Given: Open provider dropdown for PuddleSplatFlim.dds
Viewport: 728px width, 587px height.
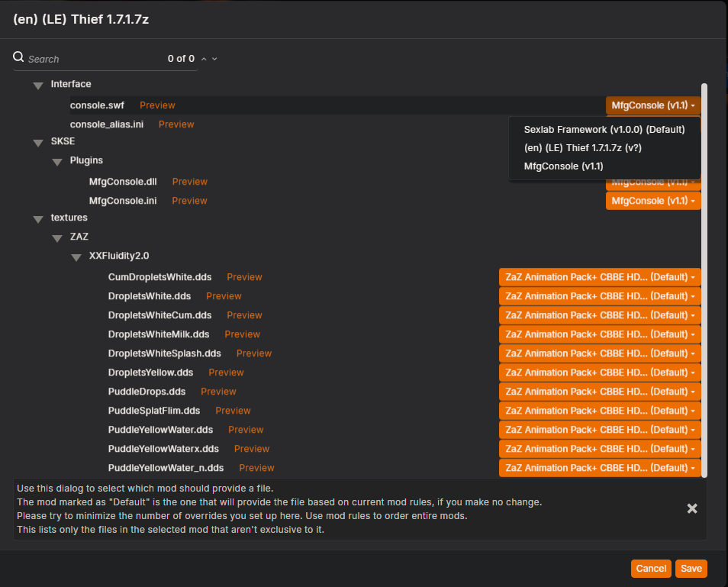Looking at the screenshot, I should pos(600,411).
